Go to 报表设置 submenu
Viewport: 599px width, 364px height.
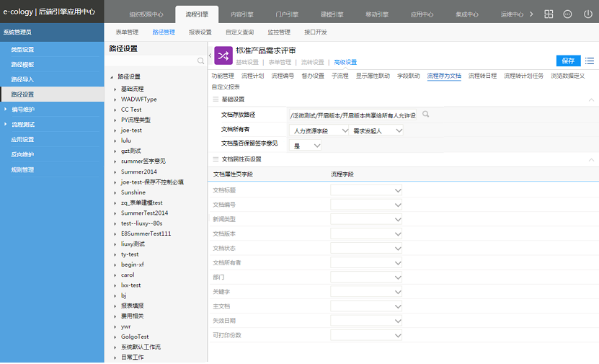pyautogui.click(x=200, y=32)
